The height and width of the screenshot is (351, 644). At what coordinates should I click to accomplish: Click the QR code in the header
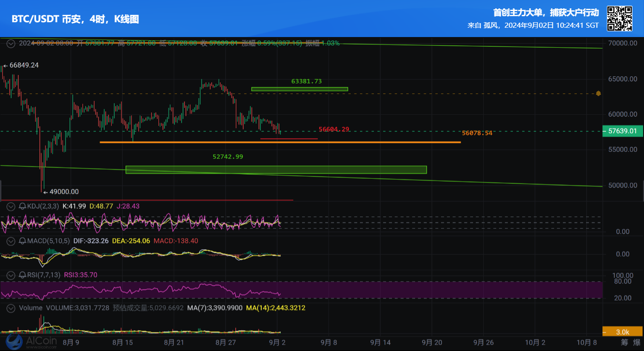click(x=619, y=19)
